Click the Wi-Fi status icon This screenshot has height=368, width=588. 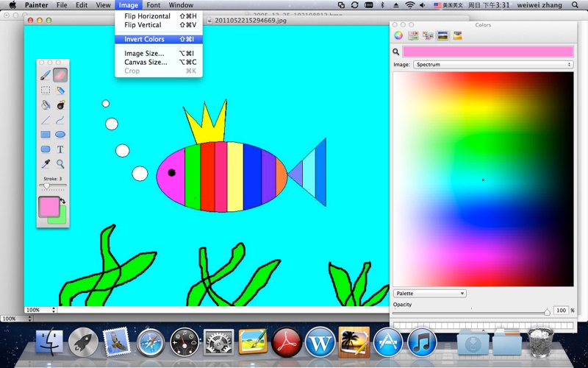(410, 5)
